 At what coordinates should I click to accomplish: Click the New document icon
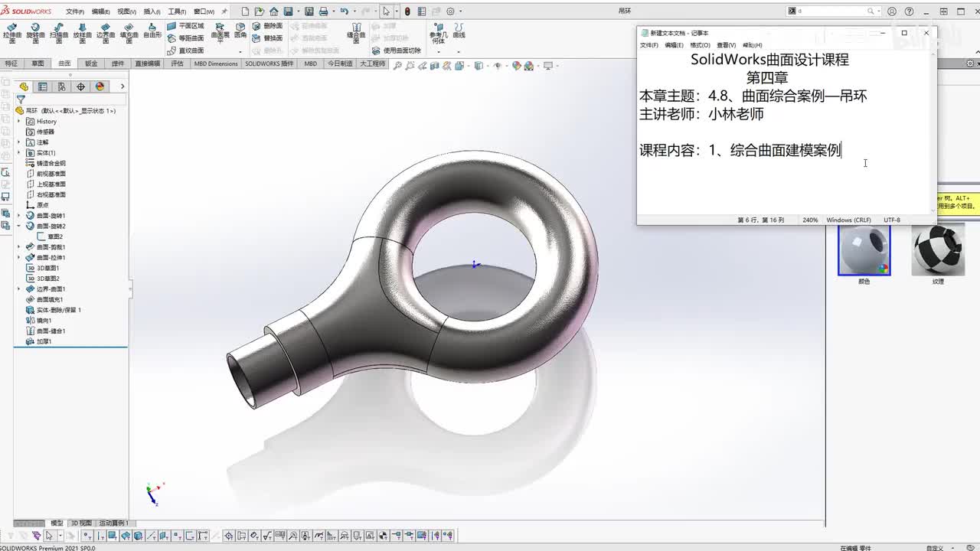[x=245, y=11]
